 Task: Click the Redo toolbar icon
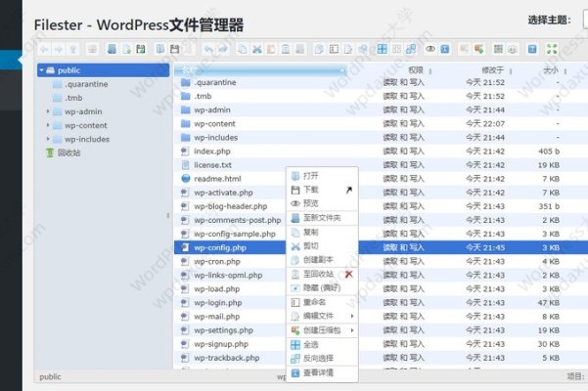pos(223,49)
